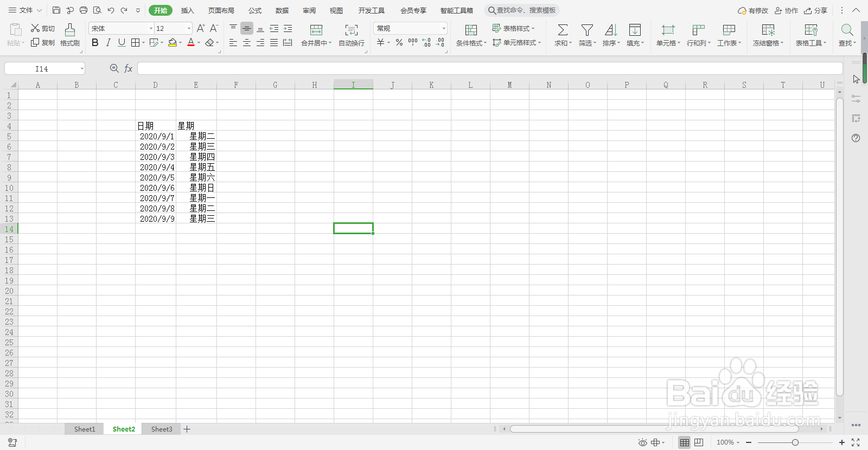868x450 pixels.
Task: Click the search commands and templates box
Action: tap(522, 10)
